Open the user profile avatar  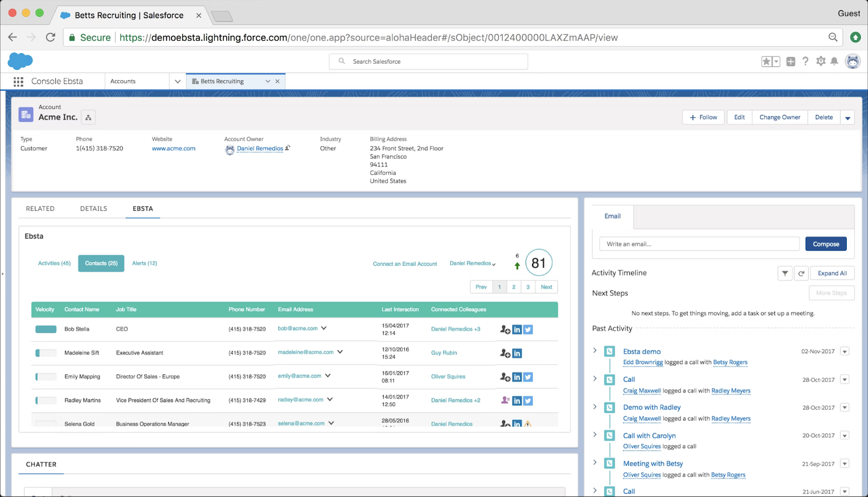click(x=853, y=61)
